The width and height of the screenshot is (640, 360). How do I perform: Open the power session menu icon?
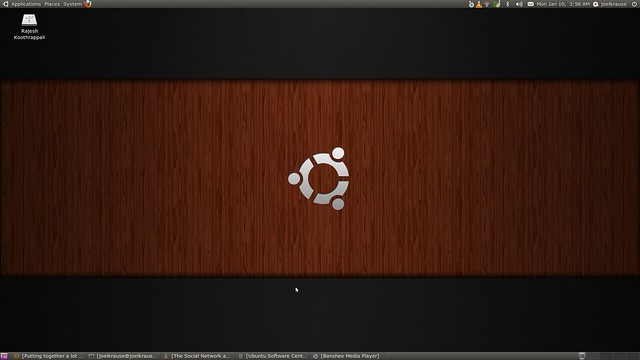(634, 4)
